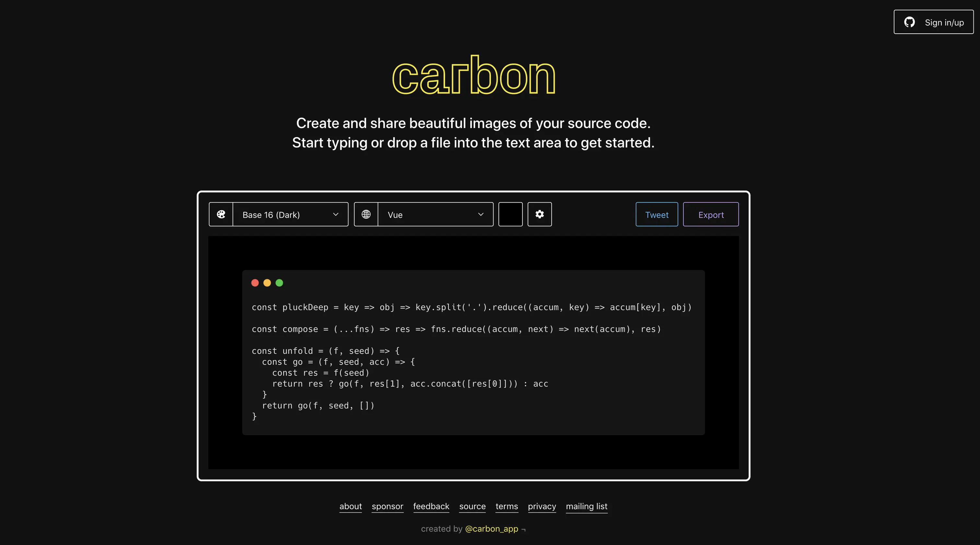The image size is (980, 545).
Task: Expand the theme dropdown chevron arrow
Action: (335, 215)
